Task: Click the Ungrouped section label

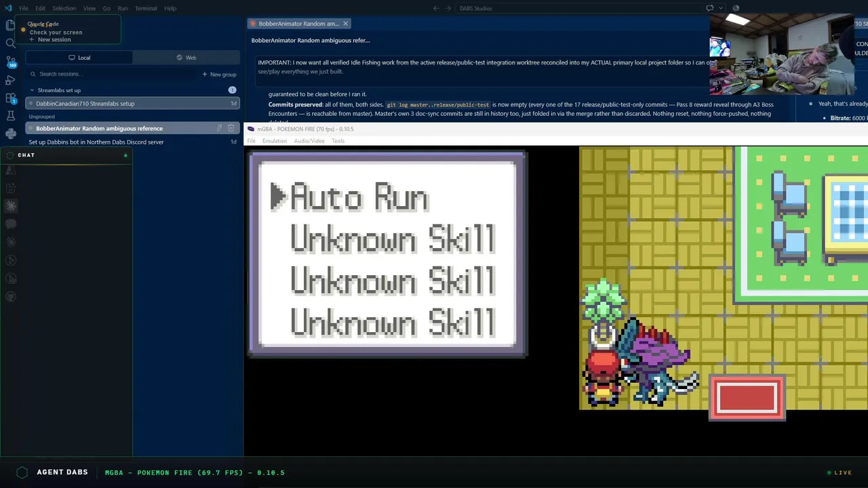Action: [x=41, y=117]
